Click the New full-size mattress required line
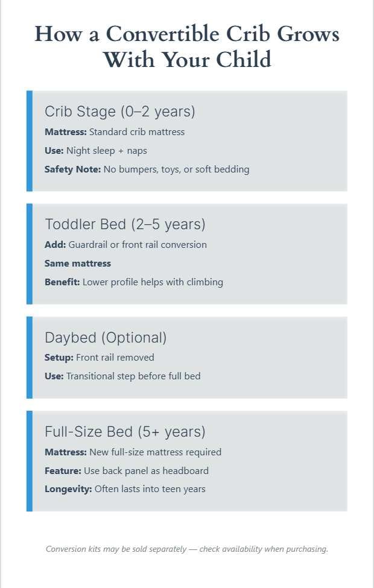374x588 pixels. click(x=133, y=452)
